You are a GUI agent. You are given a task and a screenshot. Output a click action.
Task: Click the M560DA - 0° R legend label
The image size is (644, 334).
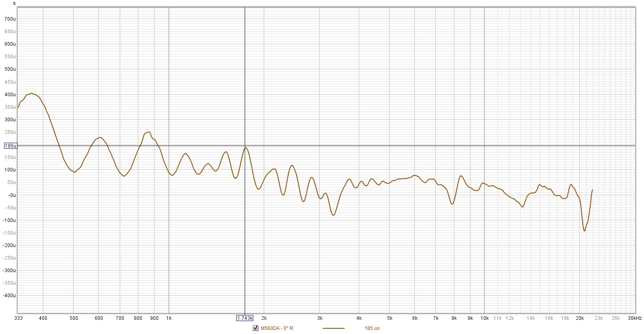coord(277,328)
